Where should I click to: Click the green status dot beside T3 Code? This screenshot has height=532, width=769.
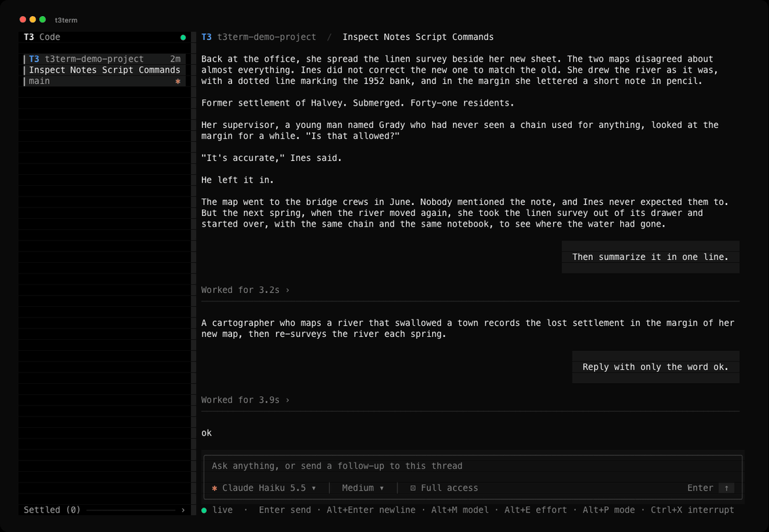(x=183, y=37)
